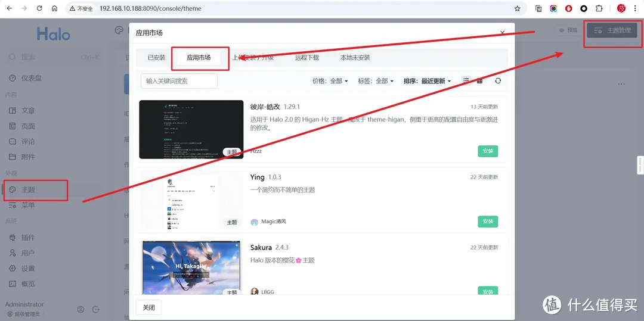Open the Sakura theme thumbnail
The width and height of the screenshot is (644, 321).
click(x=191, y=268)
